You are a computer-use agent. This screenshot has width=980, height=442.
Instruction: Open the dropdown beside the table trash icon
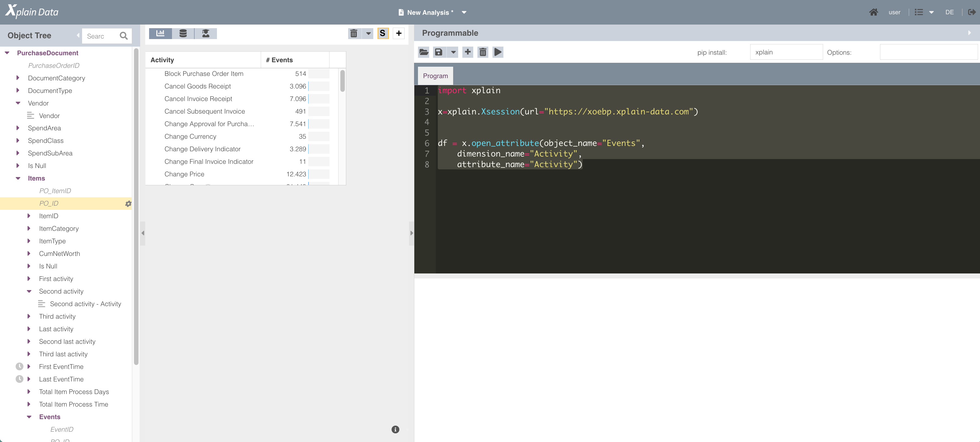coord(368,33)
